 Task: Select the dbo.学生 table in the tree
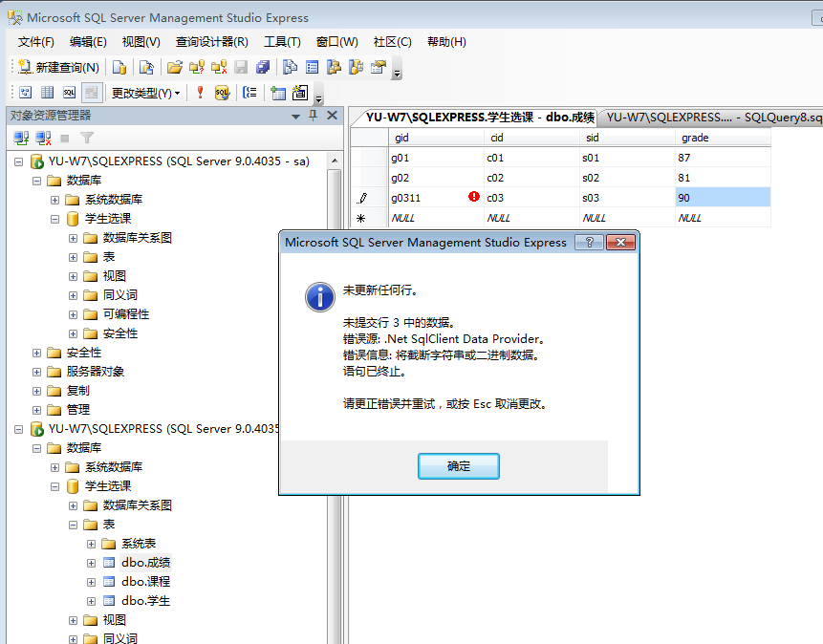click(145, 601)
